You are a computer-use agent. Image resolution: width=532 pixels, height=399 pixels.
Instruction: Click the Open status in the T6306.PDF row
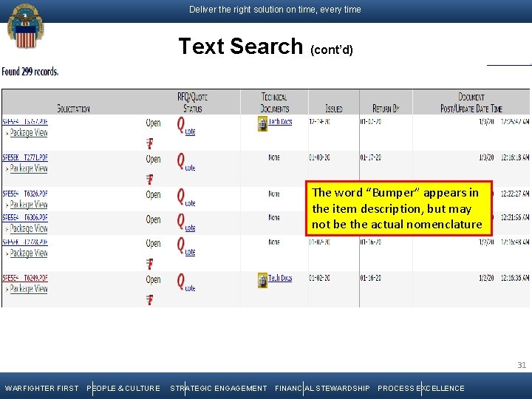(x=153, y=219)
